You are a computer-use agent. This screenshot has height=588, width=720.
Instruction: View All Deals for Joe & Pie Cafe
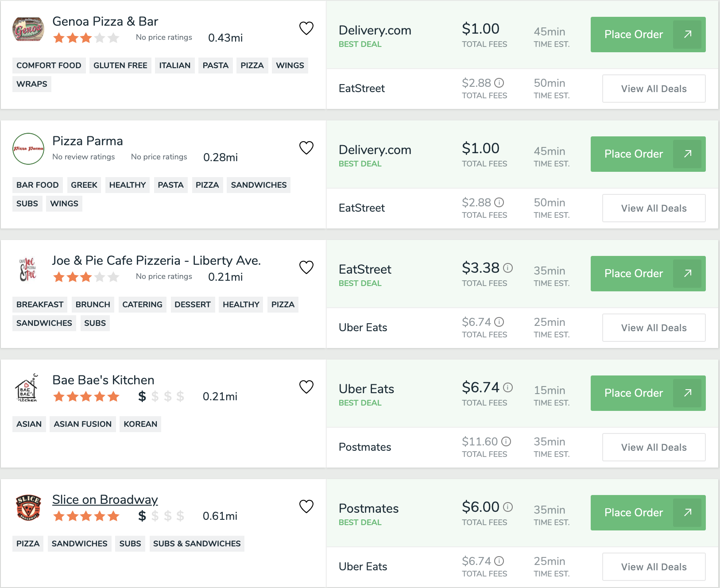click(654, 328)
